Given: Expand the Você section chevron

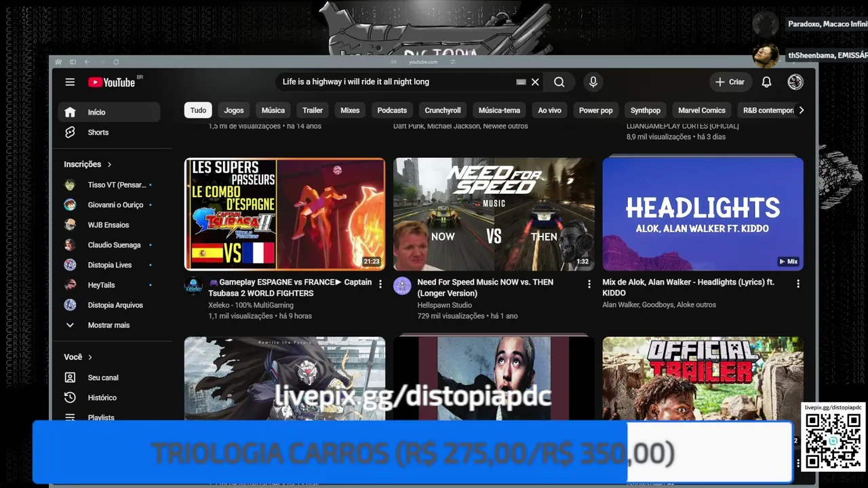Looking at the screenshot, I should (90, 357).
